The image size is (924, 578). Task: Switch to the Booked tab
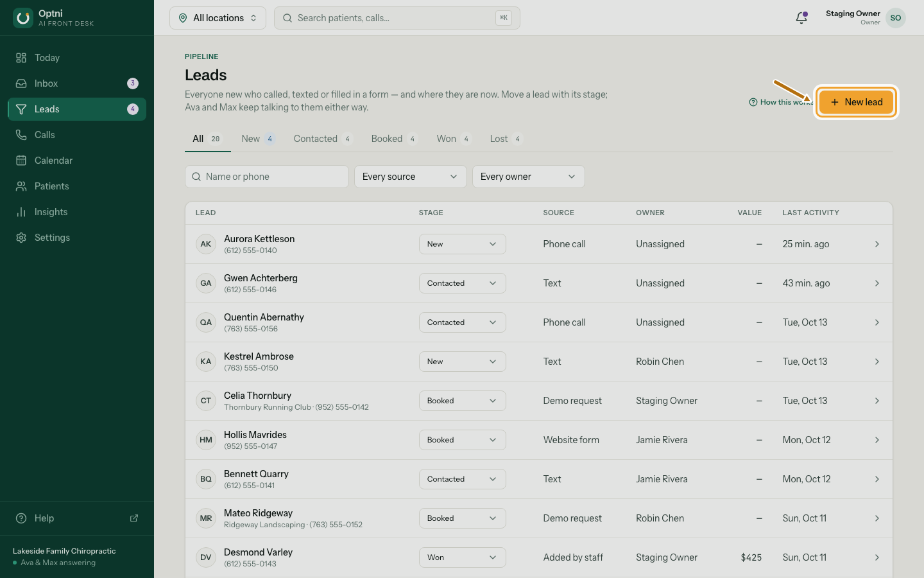tap(394, 139)
